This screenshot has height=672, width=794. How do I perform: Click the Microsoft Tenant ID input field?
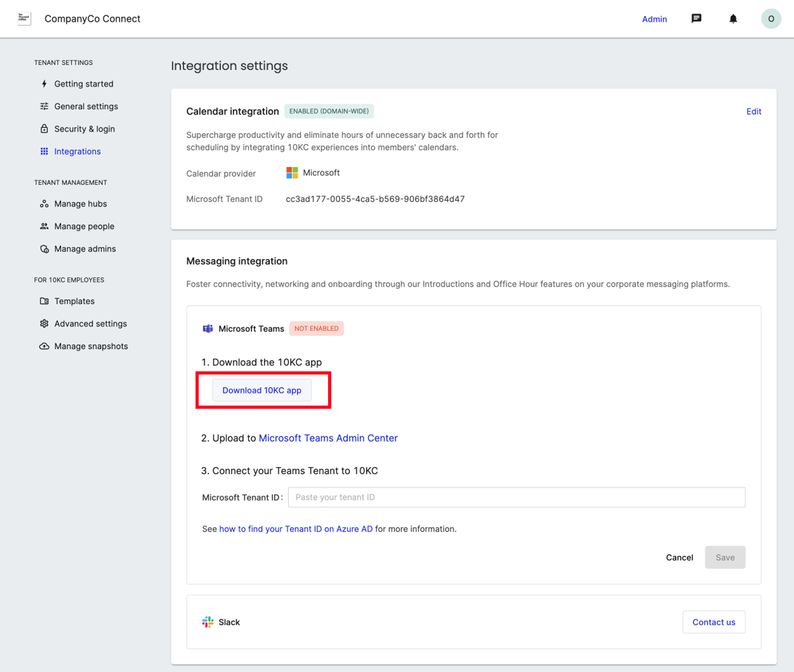(x=516, y=497)
